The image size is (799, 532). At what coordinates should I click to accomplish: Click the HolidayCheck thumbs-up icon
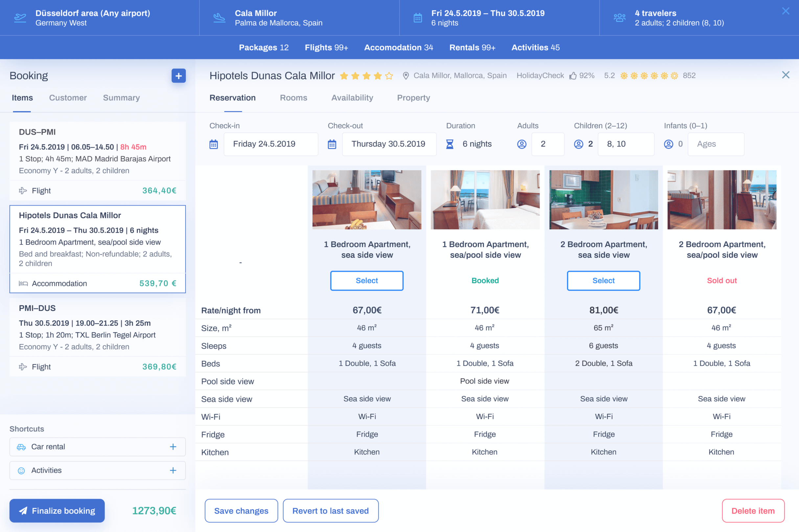[573, 76]
